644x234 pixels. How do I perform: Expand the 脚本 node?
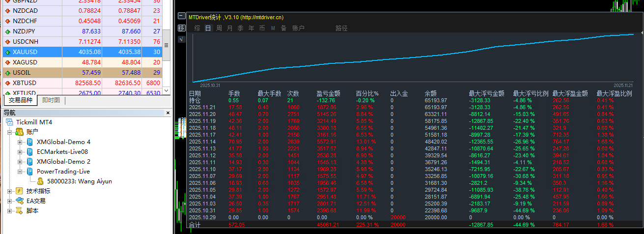point(10,210)
